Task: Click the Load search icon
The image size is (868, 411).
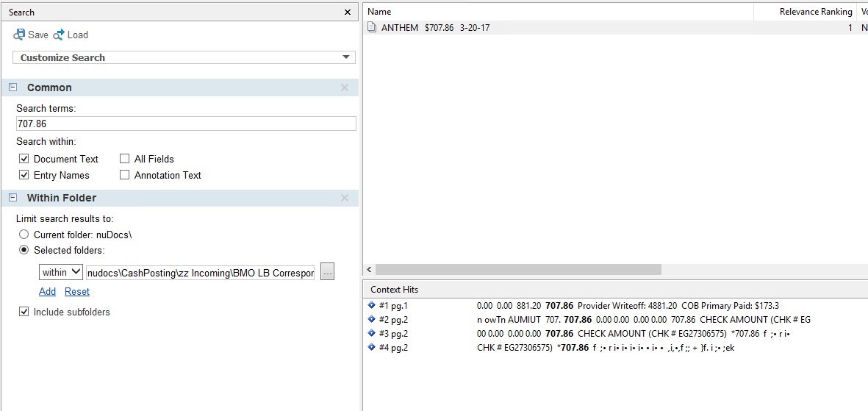Action: point(60,35)
